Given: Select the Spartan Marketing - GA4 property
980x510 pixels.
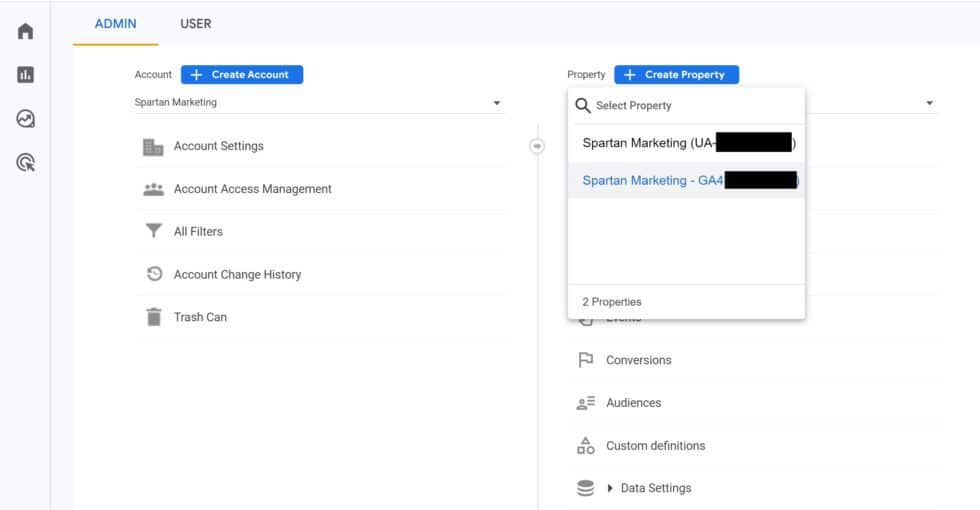Looking at the screenshot, I should [x=686, y=181].
